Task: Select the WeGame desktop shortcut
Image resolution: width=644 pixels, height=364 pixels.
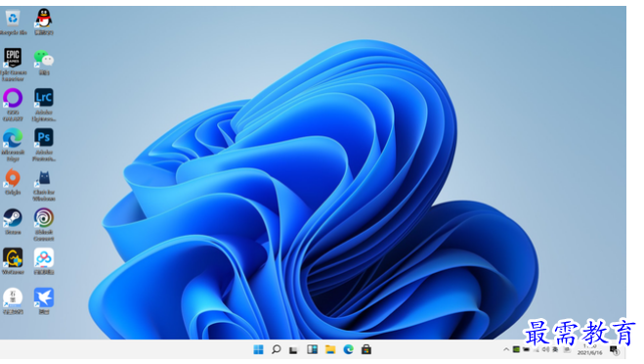Action: coord(13,261)
